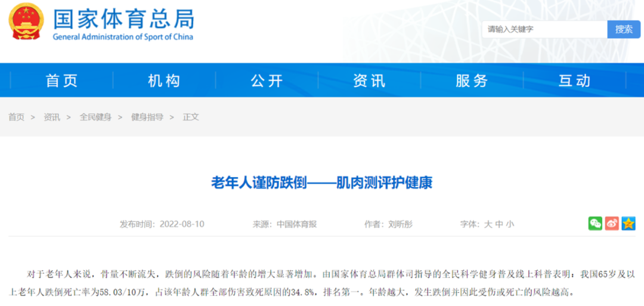644x306 pixels.
Task: Set font size to 小 (small)
Action: point(510,224)
